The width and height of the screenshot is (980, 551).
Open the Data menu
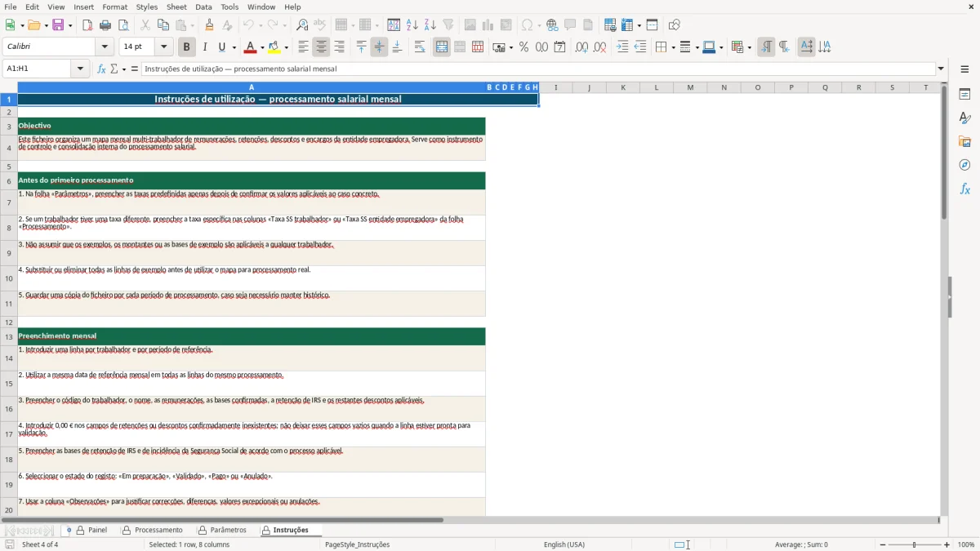coord(203,7)
